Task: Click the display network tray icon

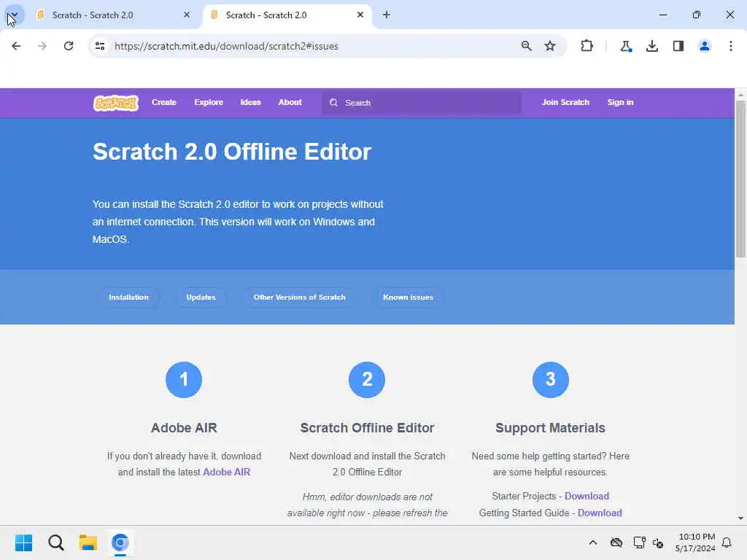Action: point(639,542)
